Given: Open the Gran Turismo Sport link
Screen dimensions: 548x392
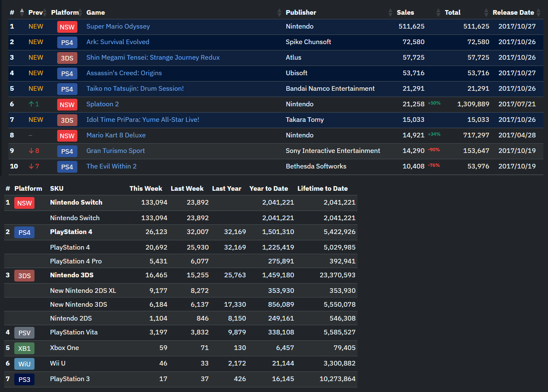Looking at the screenshot, I should [116, 151].
